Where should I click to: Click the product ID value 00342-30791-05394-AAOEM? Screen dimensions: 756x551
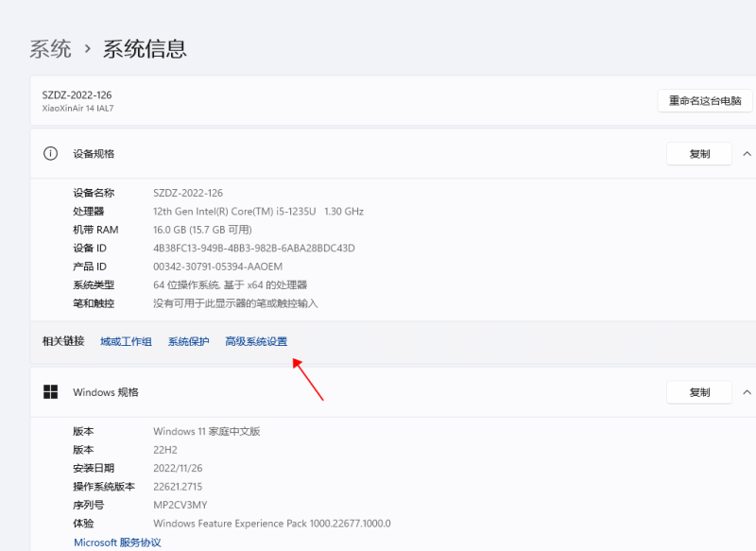click(218, 267)
